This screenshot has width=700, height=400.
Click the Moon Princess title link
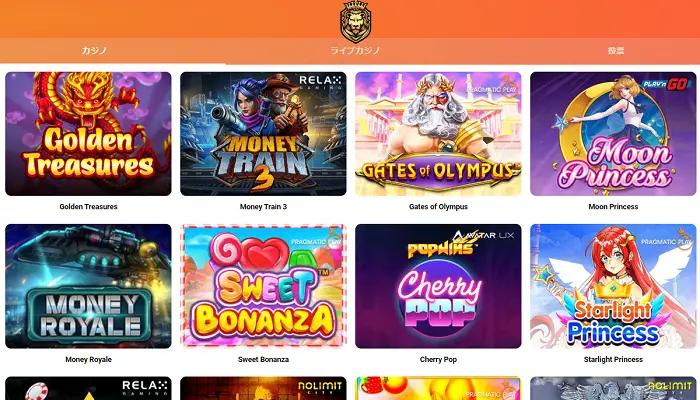[x=613, y=207]
